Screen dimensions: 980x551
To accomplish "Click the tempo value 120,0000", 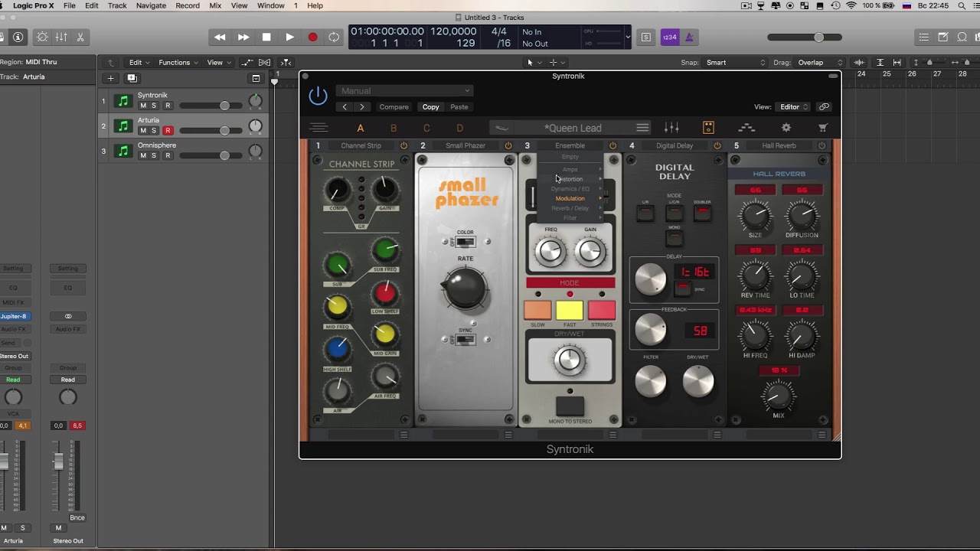I will click(453, 31).
